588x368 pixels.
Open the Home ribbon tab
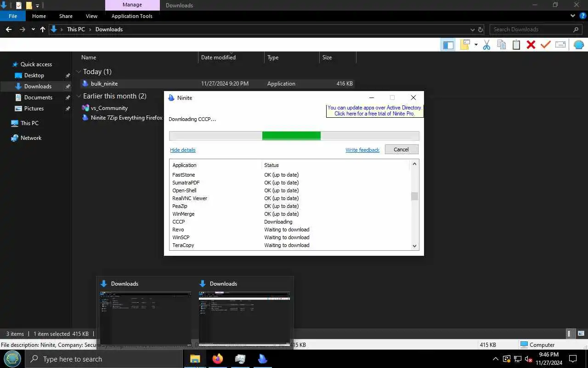click(x=39, y=16)
